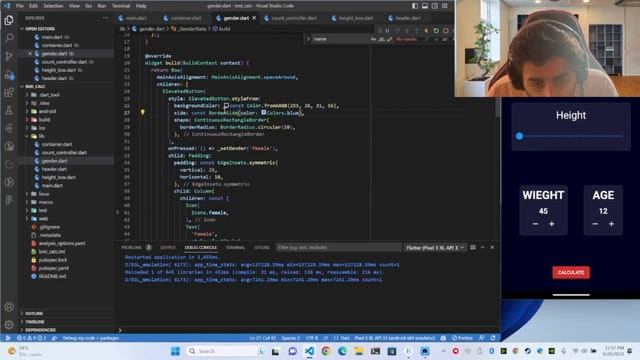Toggle Match Case in find widget

click(373, 39)
